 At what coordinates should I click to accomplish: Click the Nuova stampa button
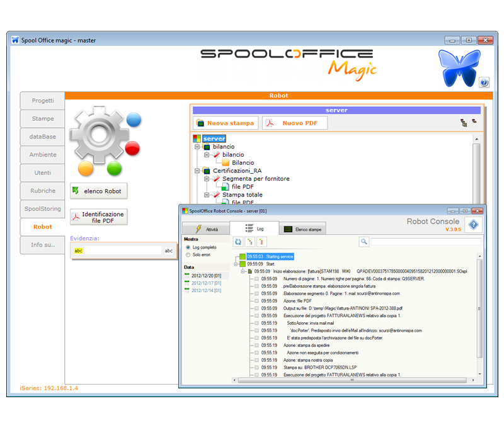226,123
